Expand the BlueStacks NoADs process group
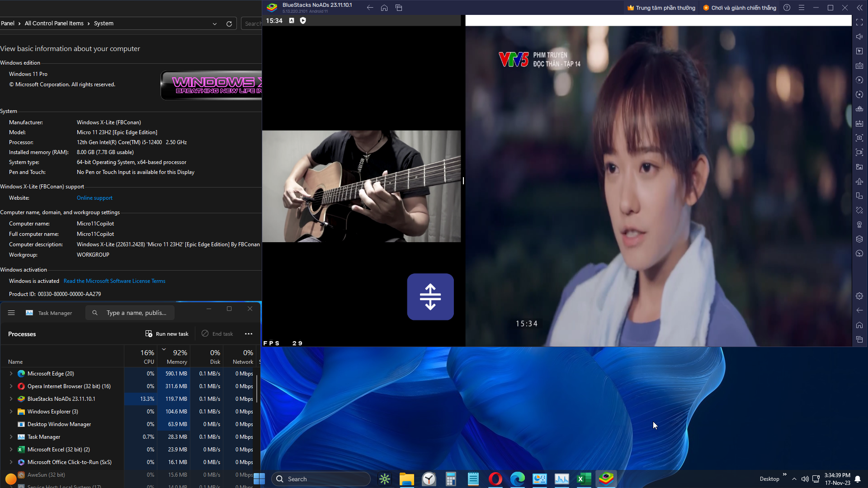Viewport: 868px width, 488px height. [11, 399]
